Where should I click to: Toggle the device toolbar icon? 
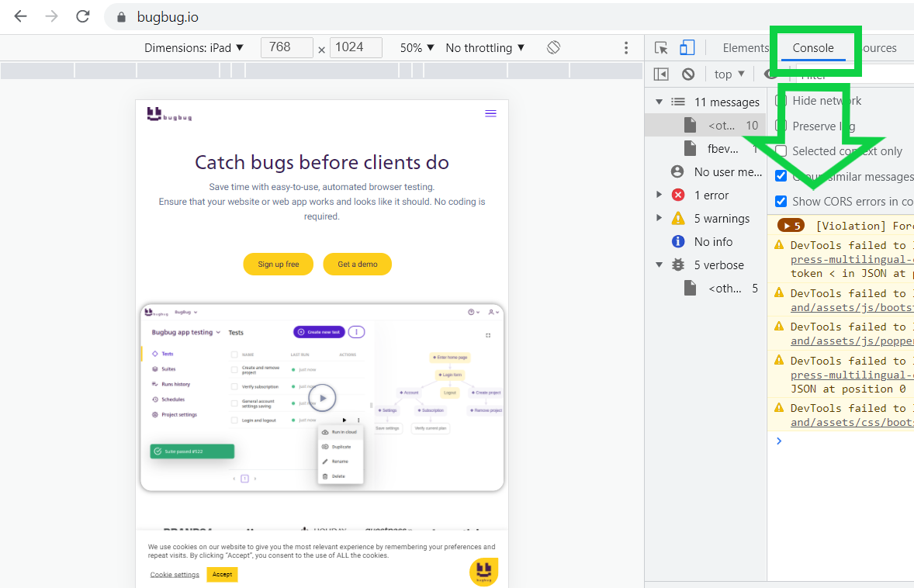point(687,47)
